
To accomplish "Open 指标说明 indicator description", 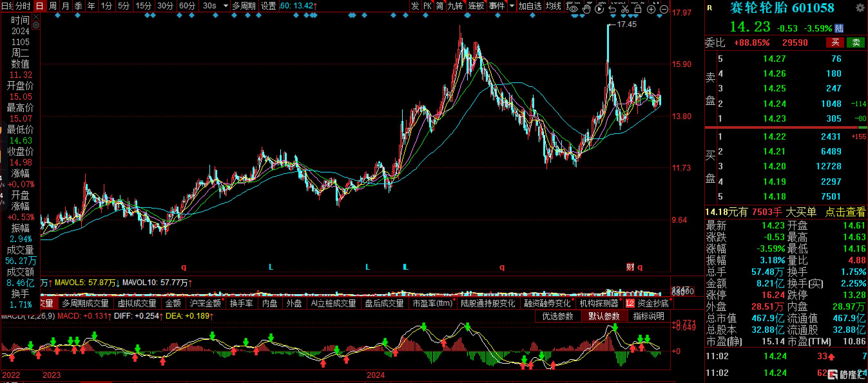I will click(x=649, y=316).
